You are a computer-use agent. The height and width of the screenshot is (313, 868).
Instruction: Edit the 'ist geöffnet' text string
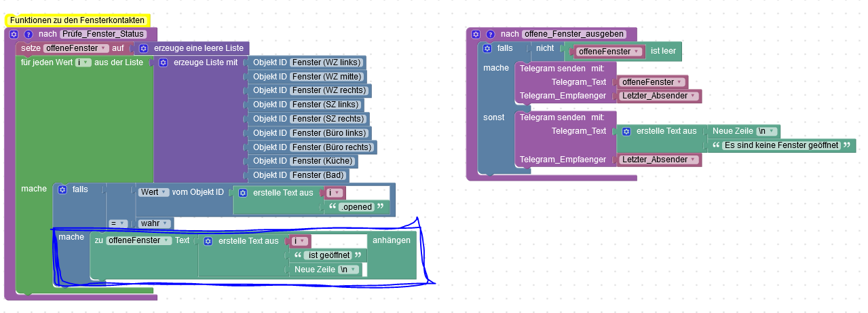pos(329,255)
